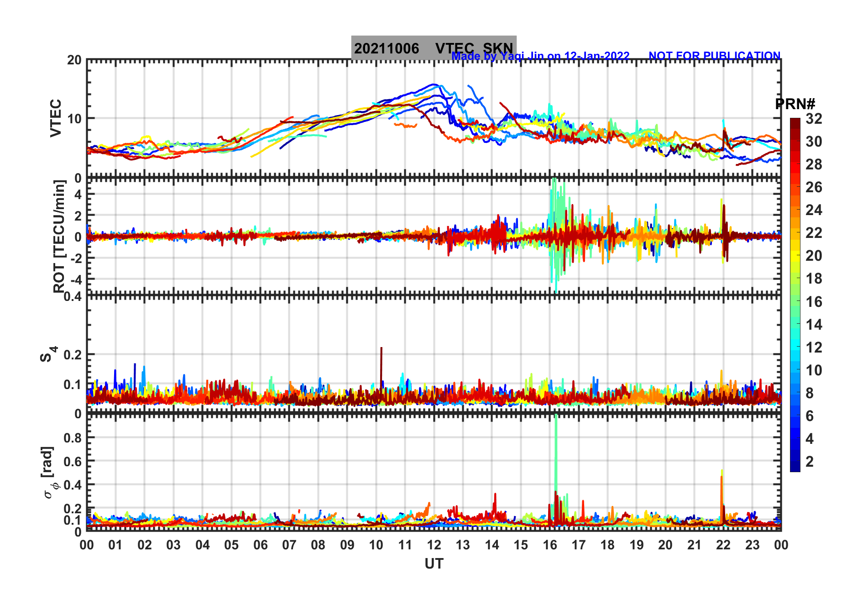
Task: Select the VTEC y-axis label
Action: (x=55, y=118)
